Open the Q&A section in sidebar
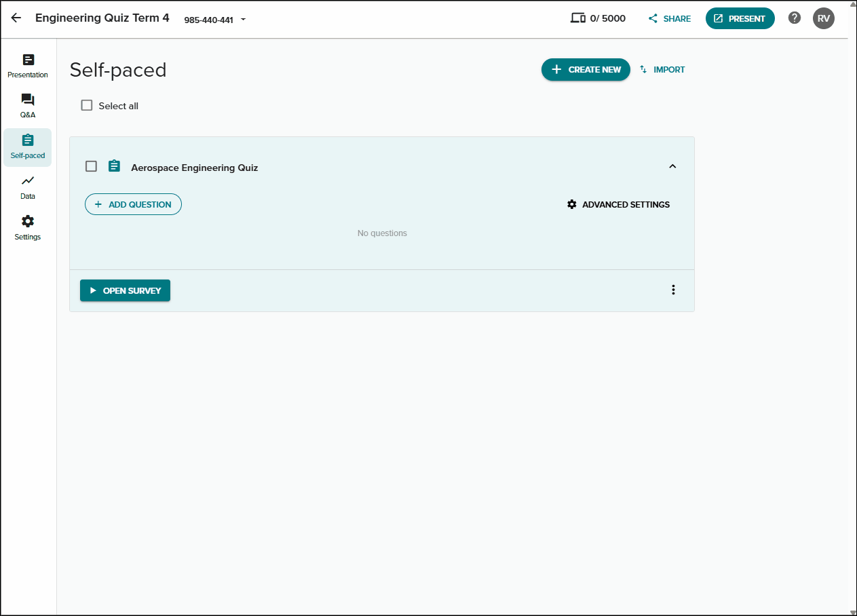The width and height of the screenshot is (857, 616). pyautogui.click(x=28, y=107)
